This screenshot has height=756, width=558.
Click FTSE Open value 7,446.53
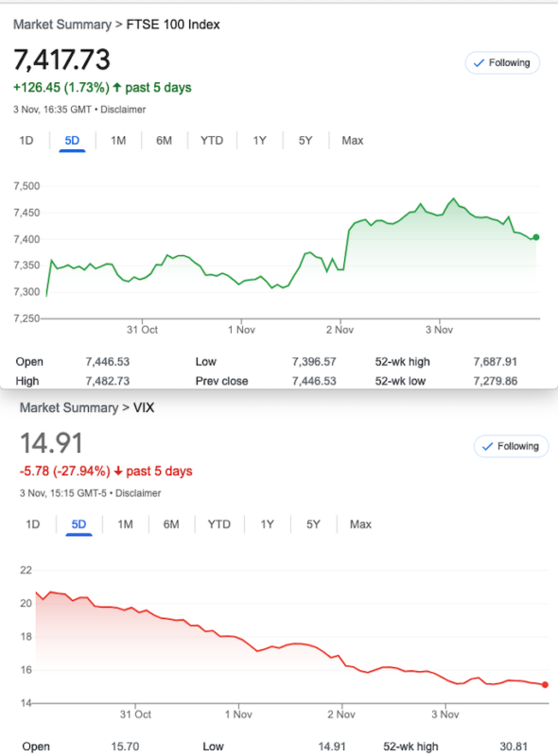(108, 362)
